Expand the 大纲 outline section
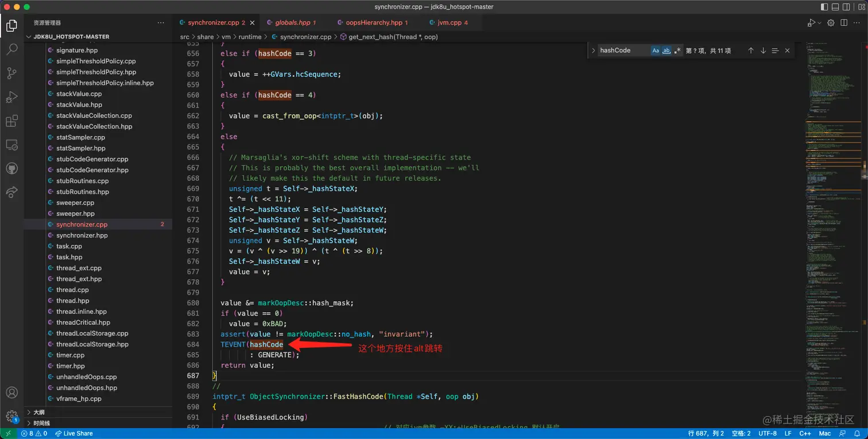Viewport: 868px width, 439px height. pos(39,412)
